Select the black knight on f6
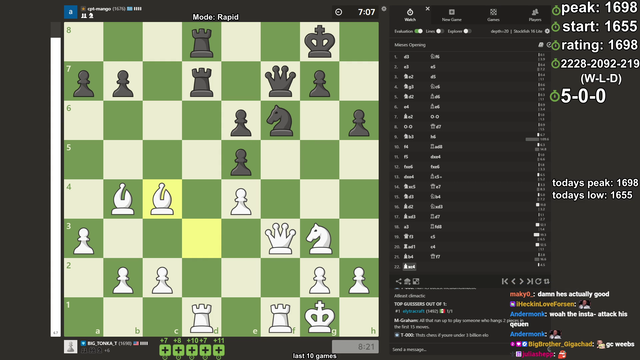The image size is (640, 360). click(x=280, y=120)
